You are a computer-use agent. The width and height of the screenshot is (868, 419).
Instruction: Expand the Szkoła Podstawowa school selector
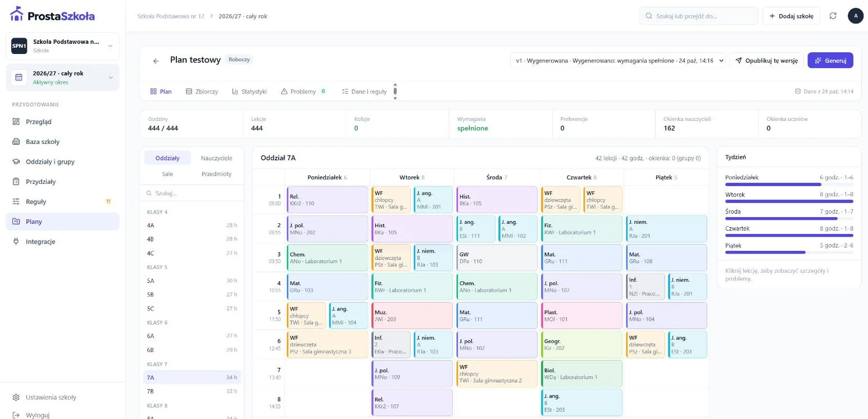(x=62, y=46)
